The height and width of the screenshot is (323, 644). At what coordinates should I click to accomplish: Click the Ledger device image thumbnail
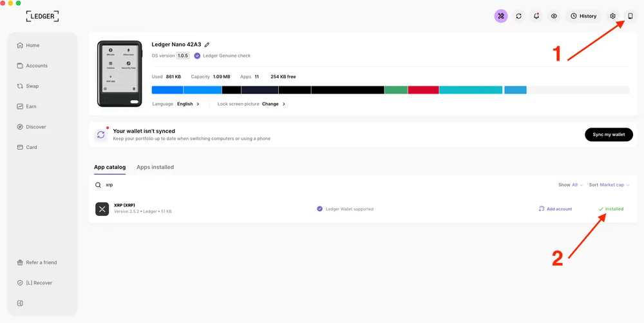pos(120,73)
